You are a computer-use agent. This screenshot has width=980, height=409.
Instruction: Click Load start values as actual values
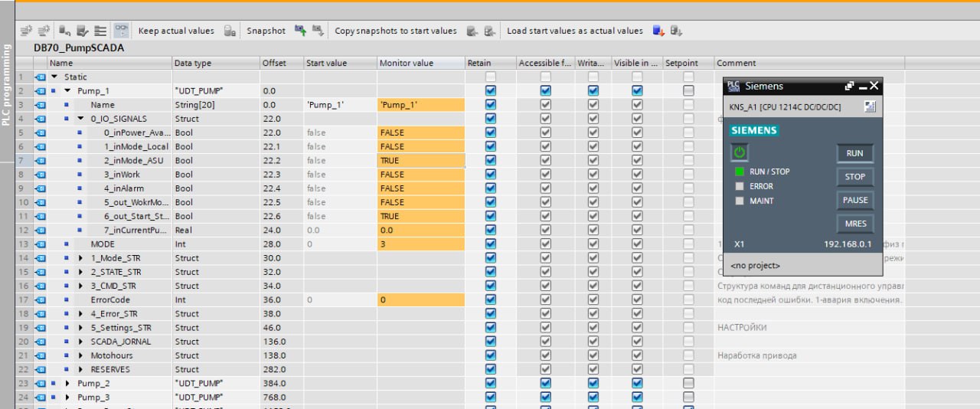[x=575, y=31]
